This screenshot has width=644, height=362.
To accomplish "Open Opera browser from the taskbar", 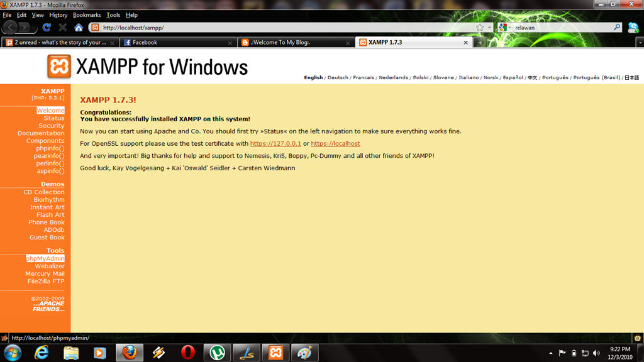I will coord(188,353).
